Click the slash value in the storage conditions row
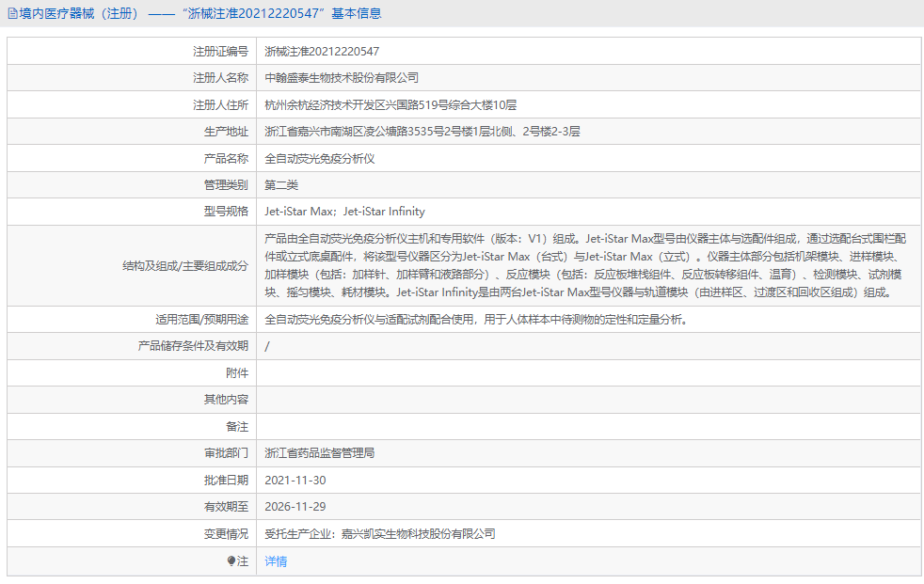Viewport: 924px width, 584px height. pyautogui.click(x=267, y=346)
